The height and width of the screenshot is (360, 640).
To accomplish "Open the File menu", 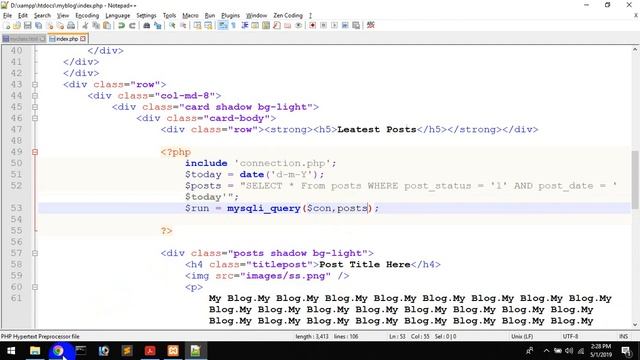I will 7,16.
